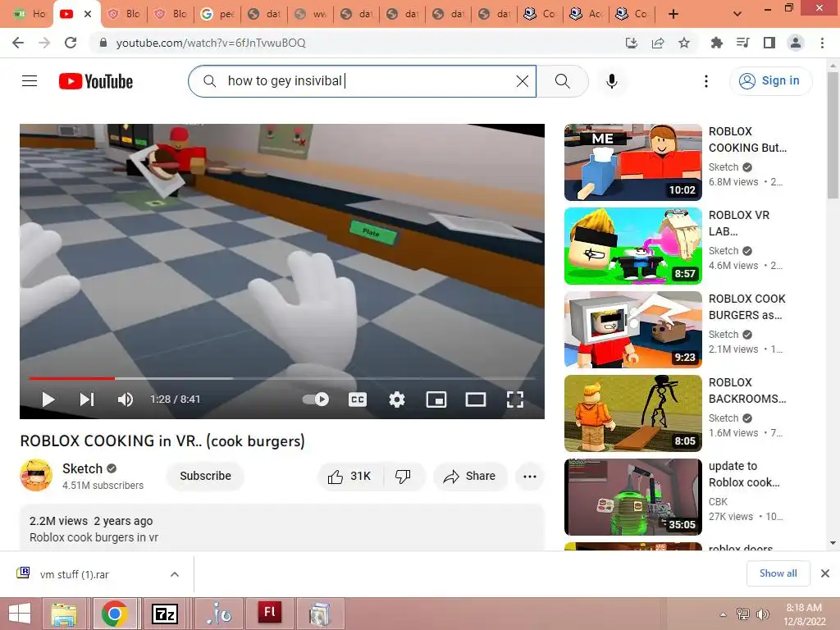Image resolution: width=840 pixels, height=630 pixels.
Task: Open the Chrome profile avatar
Action: click(x=796, y=43)
